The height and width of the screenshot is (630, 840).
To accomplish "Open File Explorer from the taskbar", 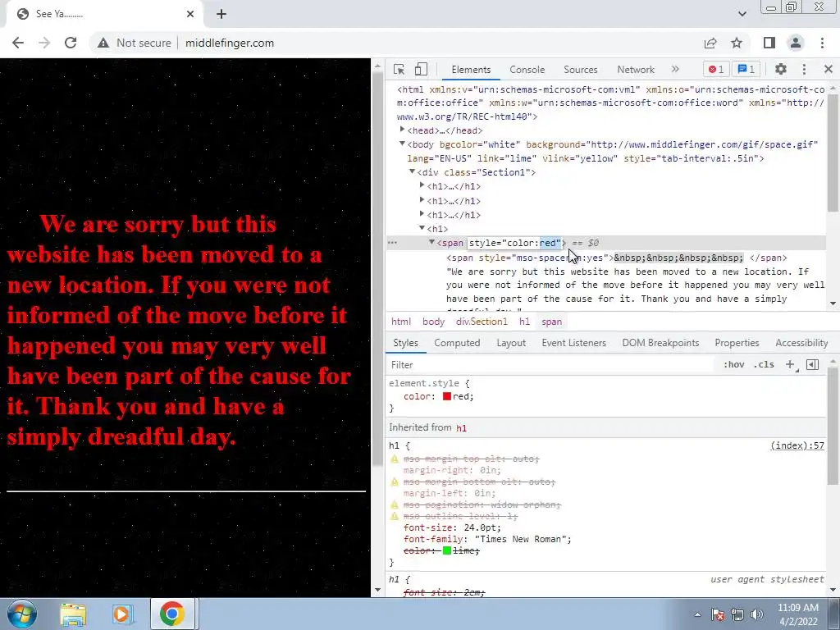I will pyautogui.click(x=73, y=614).
